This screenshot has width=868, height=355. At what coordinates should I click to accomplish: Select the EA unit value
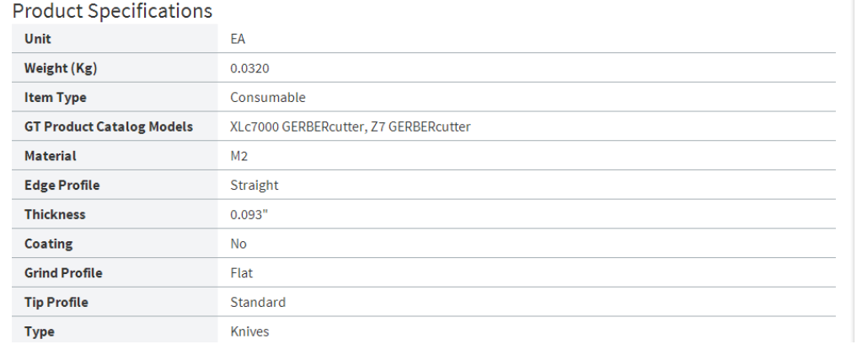click(238, 39)
